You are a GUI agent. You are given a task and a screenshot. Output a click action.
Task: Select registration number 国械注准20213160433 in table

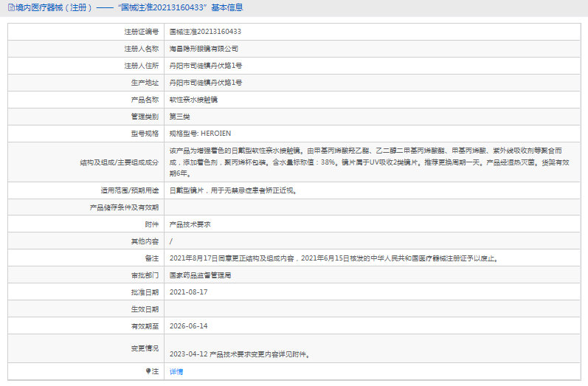click(205, 32)
